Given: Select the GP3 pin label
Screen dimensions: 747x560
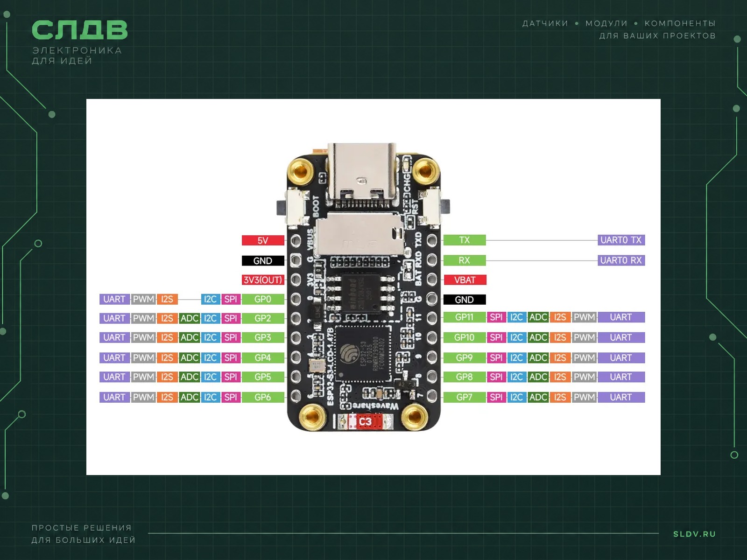Looking at the screenshot, I should [263, 337].
